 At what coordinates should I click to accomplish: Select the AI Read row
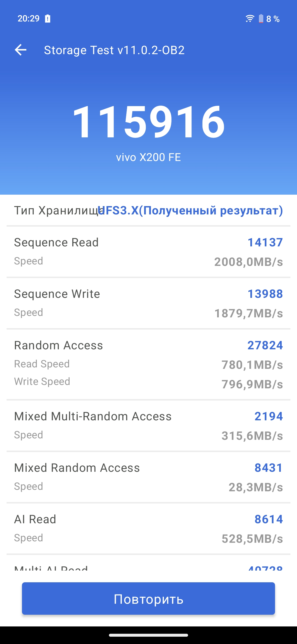pyautogui.click(x=148, y=529)
